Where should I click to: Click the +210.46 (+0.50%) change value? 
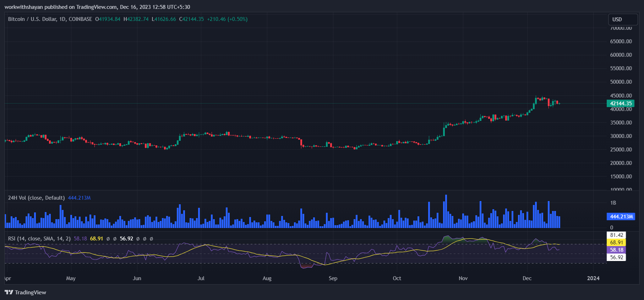(x=227, y=19)
